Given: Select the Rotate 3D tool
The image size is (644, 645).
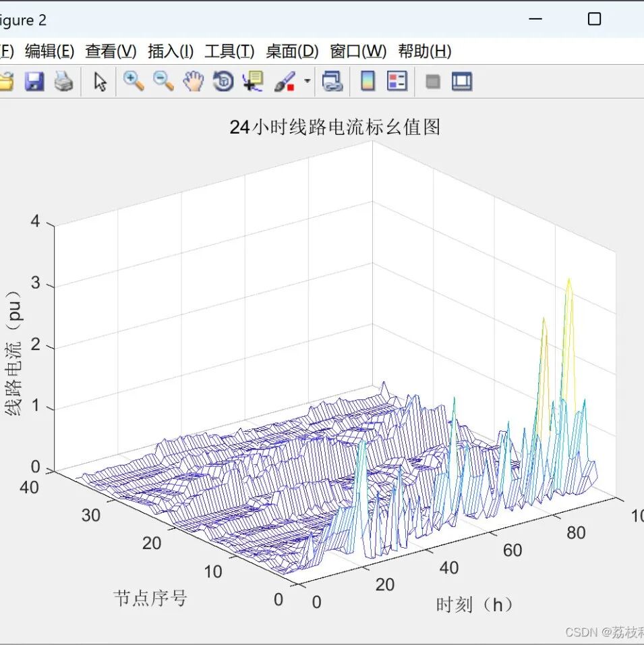Looking at the screenshot, I should tap(223, 81).
